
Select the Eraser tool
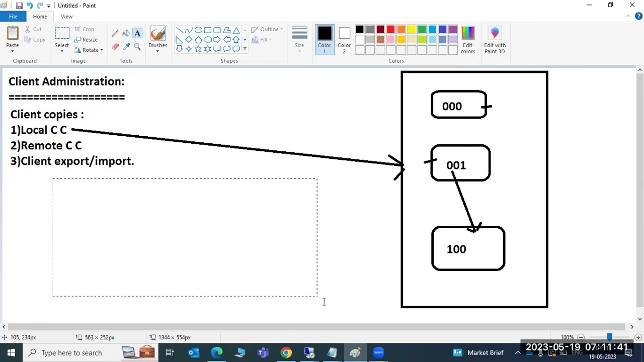tap(115, 46)
